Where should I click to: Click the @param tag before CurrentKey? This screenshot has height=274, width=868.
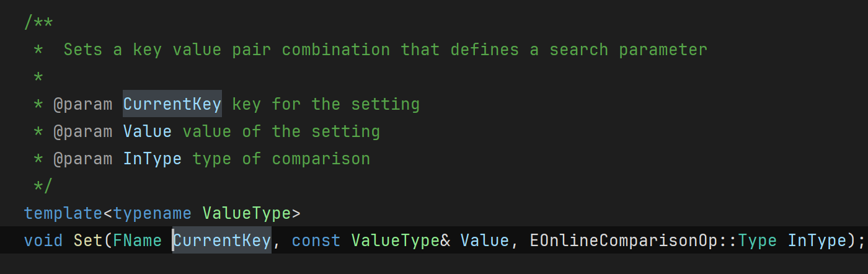pyautogui.click(x=83, y=104)
